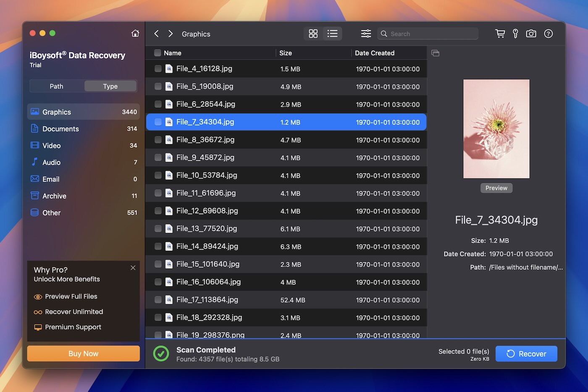Click the Buy Now button

click(x=83, y=353)
